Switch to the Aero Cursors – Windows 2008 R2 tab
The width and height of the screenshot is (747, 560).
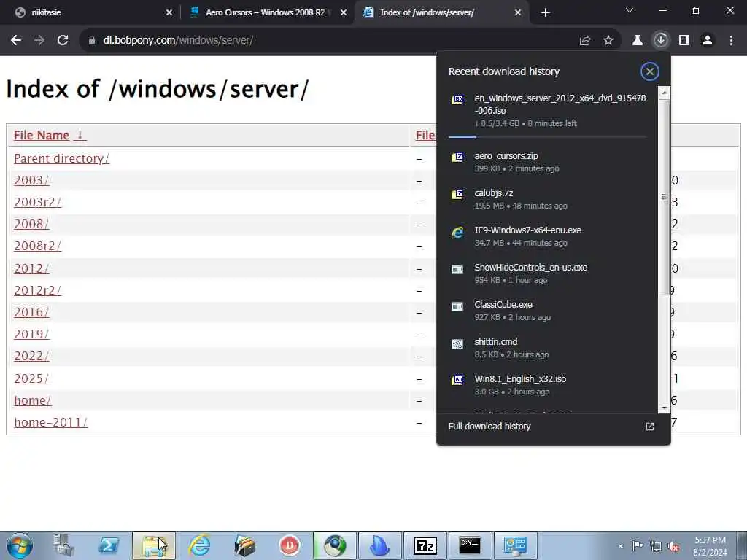tap(265, 12)
